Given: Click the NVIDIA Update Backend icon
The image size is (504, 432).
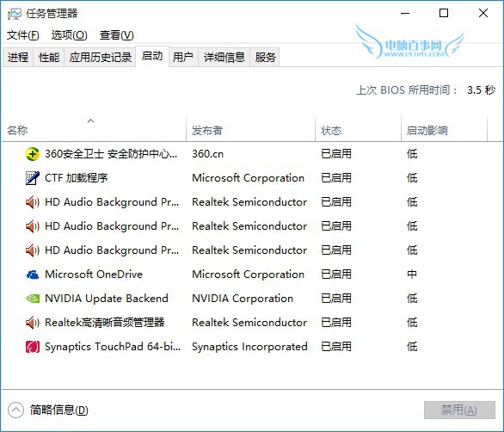Looking at the screenshot, I should coord(33,299).
